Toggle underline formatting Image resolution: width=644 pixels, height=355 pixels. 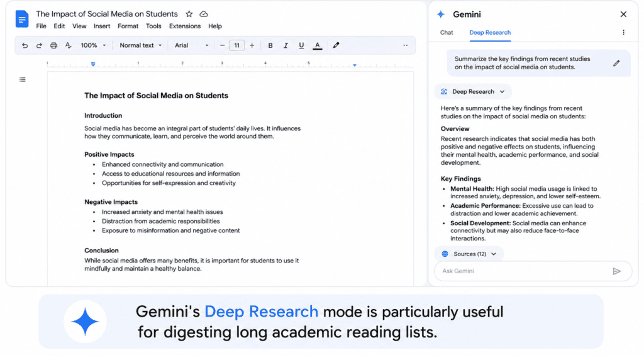click(x=301, y=45)
